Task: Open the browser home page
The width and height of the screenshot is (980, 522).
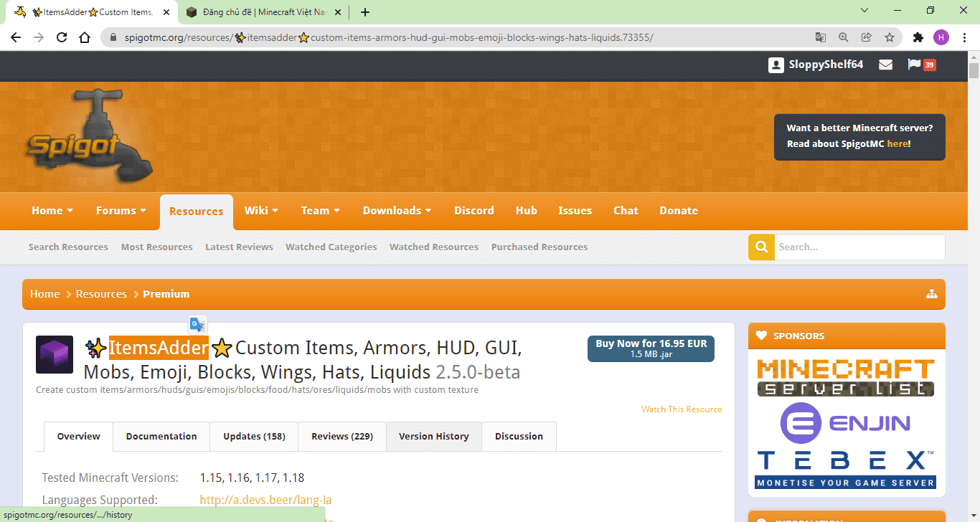Action: [85, 37]
